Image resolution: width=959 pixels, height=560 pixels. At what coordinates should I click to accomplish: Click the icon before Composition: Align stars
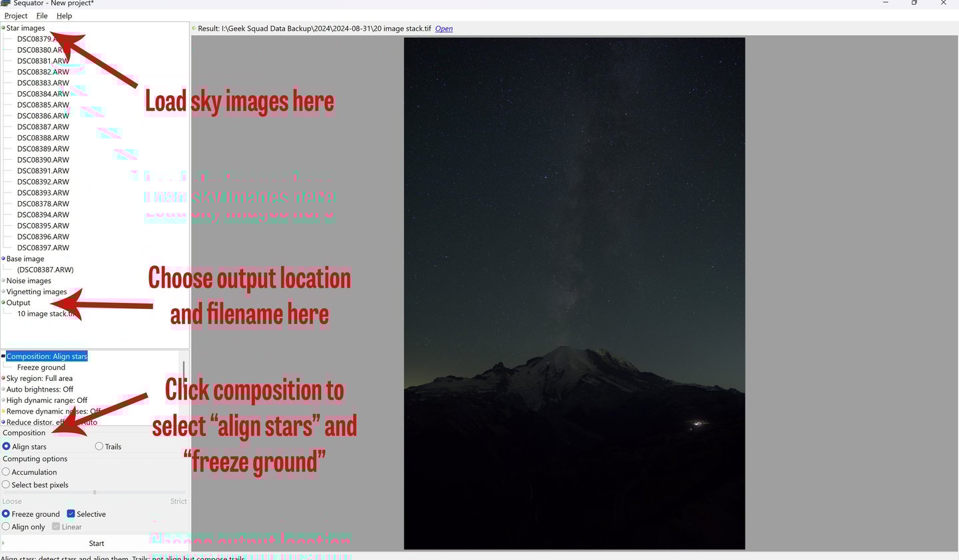pyautogui.click(x=3, y=356)
